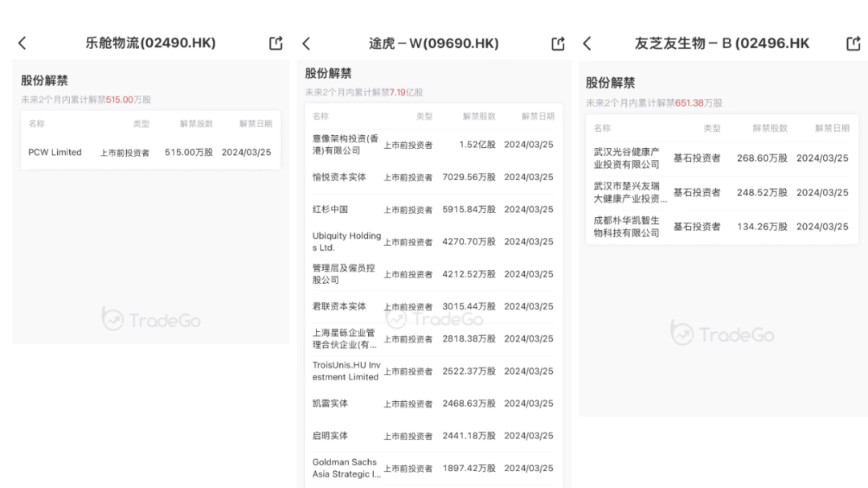Share the 途虎－W(09690.HK) page

[x=558, y=43]
